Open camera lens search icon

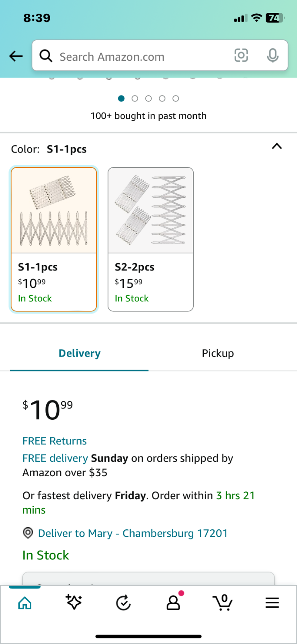(241, 56)
